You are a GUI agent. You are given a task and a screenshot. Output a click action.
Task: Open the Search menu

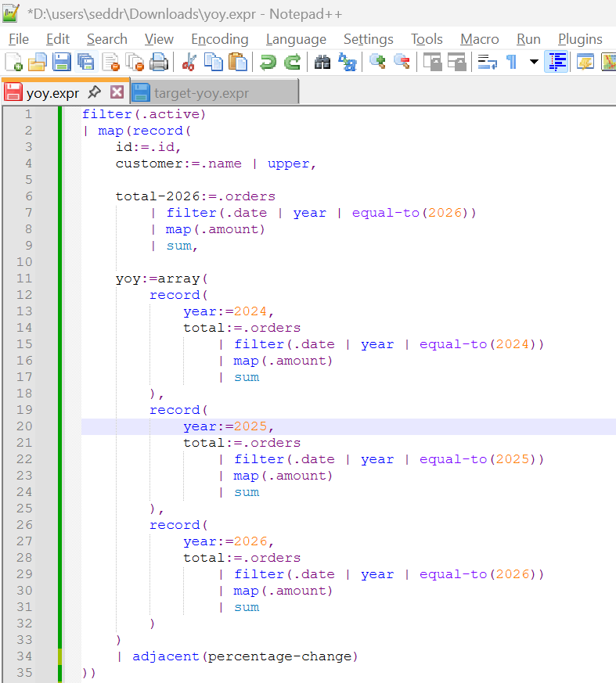106,39
